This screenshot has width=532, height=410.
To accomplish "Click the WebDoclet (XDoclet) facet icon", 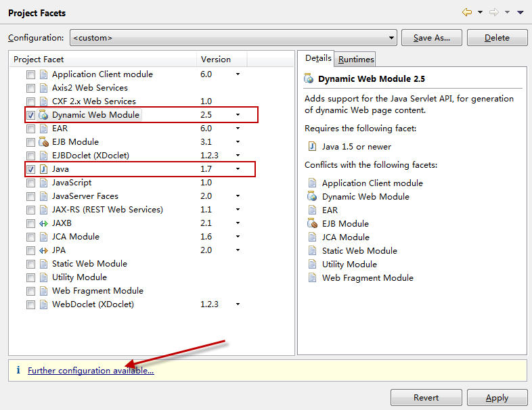I will click(43, 304).
